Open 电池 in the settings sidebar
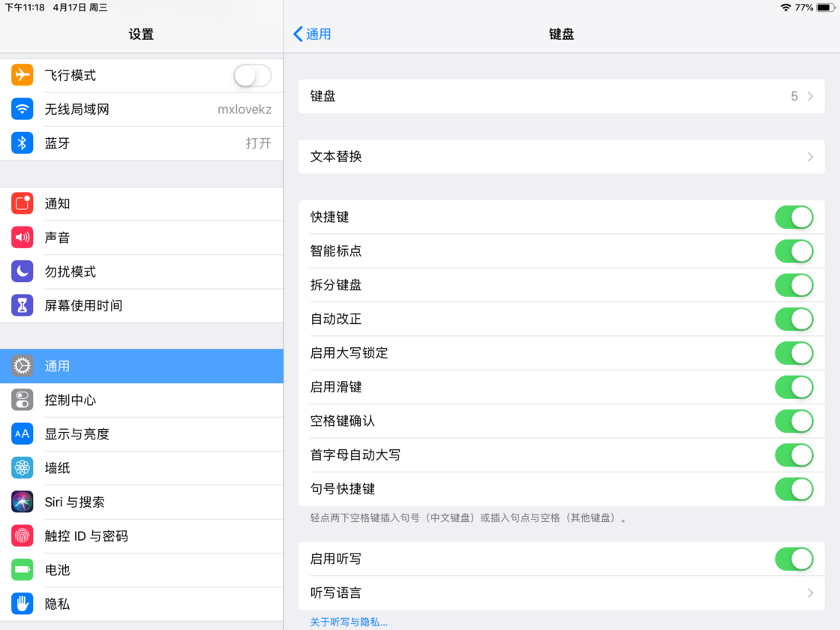 point(142,569)
